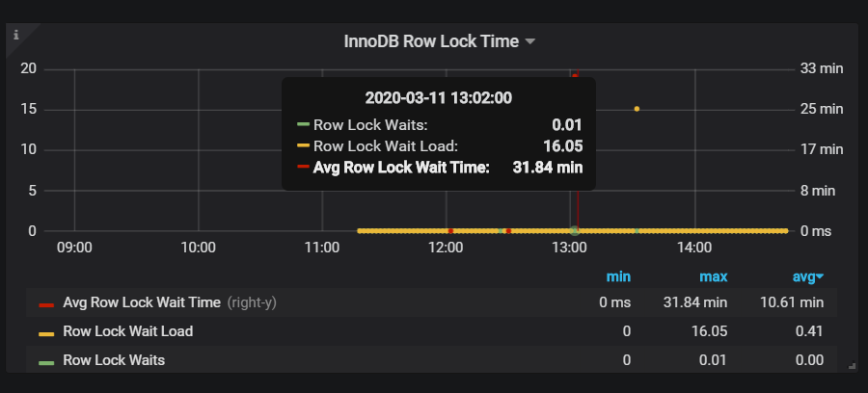Viewport: 868px width, 393px height.
Task: Click the 14:00 time axis label
Action: coord(693,248)
